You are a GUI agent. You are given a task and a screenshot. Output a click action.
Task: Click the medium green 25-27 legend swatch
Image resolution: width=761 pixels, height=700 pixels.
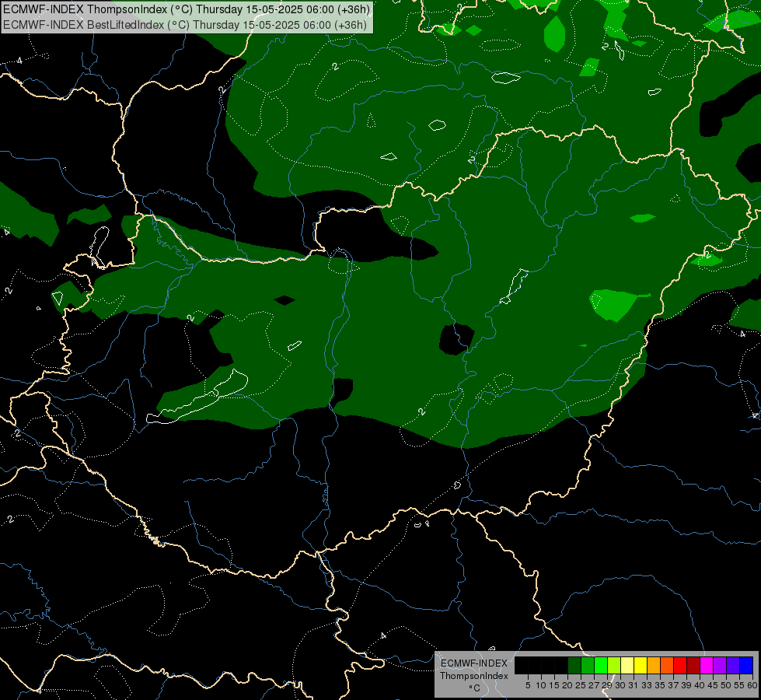(588, 665)
